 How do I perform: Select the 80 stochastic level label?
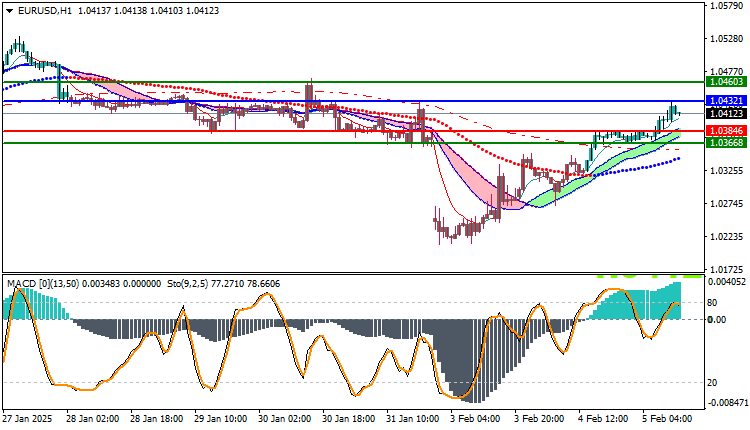(x=712, y=303)
